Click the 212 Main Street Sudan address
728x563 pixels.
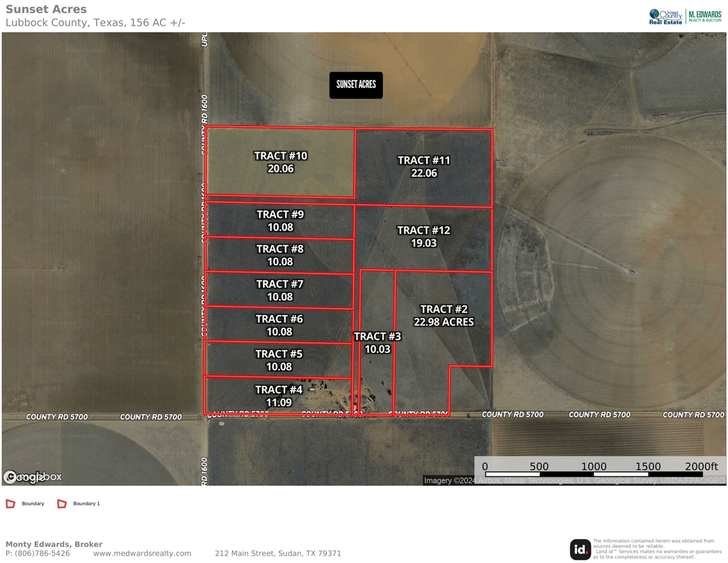(278, 553)
